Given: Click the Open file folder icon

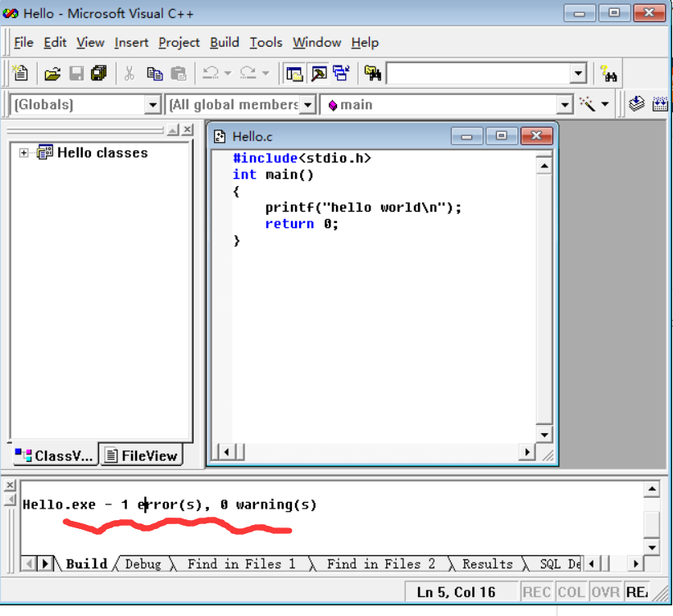Looking at the screenshot, I should [x=52, y=74].
